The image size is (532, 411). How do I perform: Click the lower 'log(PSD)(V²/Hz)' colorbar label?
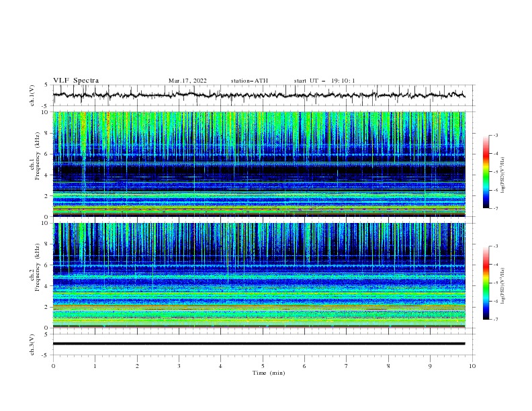tap(503, 286)
